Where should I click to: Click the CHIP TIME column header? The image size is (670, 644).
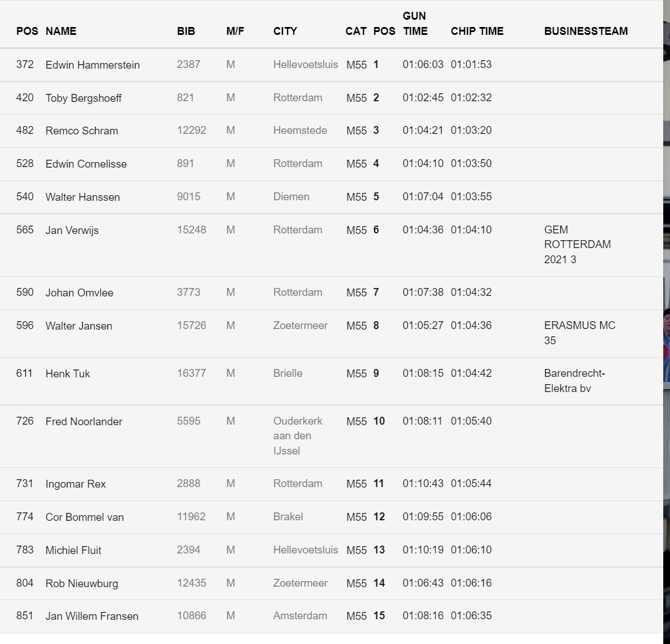[x=477, y=31]
